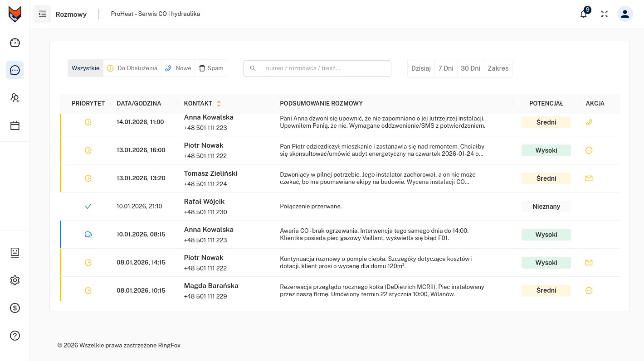Click the phone callback icon for Anna Kowalska
This screenshot has height=361, width=644.
coord(589,122)
